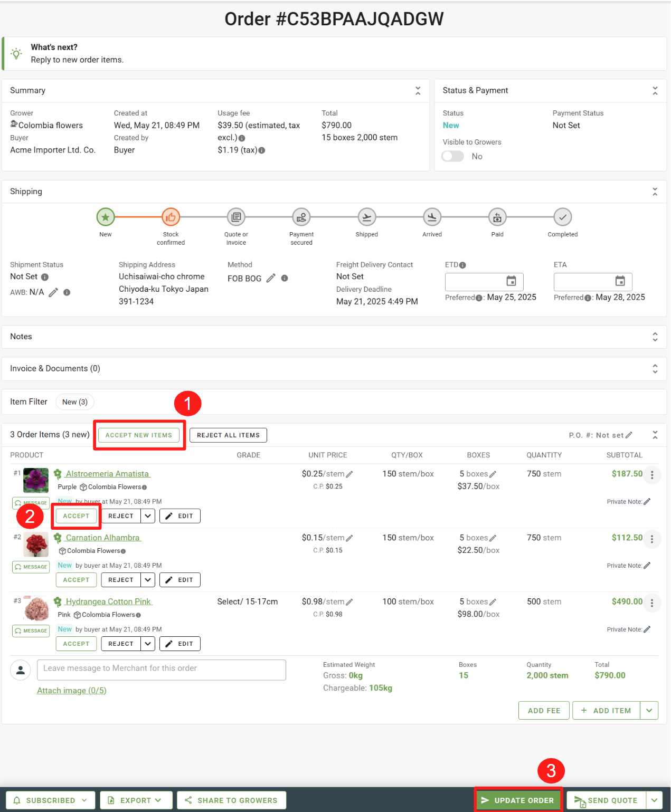Edit unit price of Carnation Alhambra
The image size is (671, 812).
click(x=349, y=538)
